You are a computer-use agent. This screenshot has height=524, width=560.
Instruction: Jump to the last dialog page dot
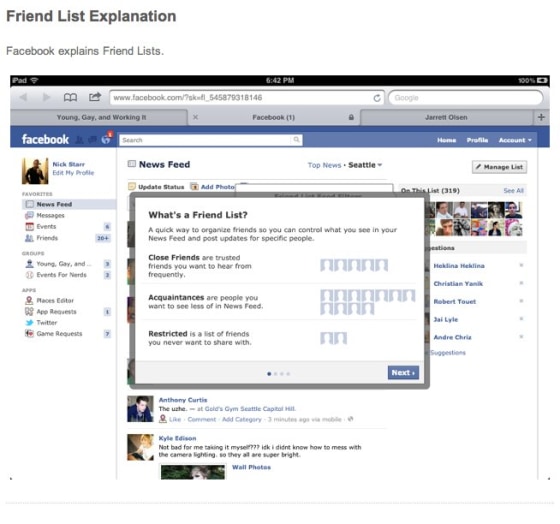[x=288, y=374]
